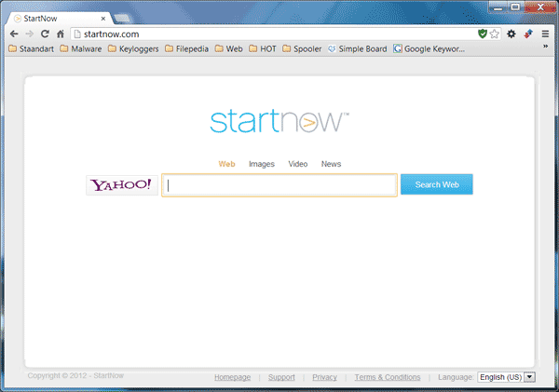Open the Staandart bookmarks folder
Viewport: 559px width, 392px height.
(x=31, y=48)
